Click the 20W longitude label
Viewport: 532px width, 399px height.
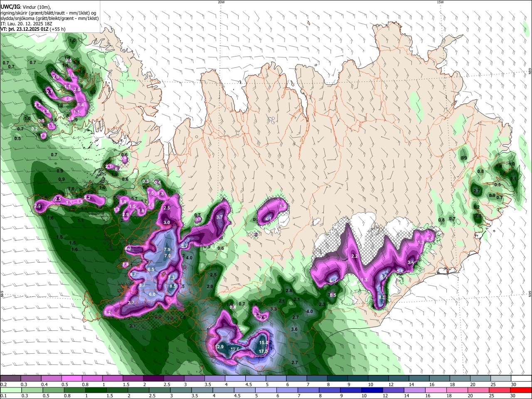221,2
